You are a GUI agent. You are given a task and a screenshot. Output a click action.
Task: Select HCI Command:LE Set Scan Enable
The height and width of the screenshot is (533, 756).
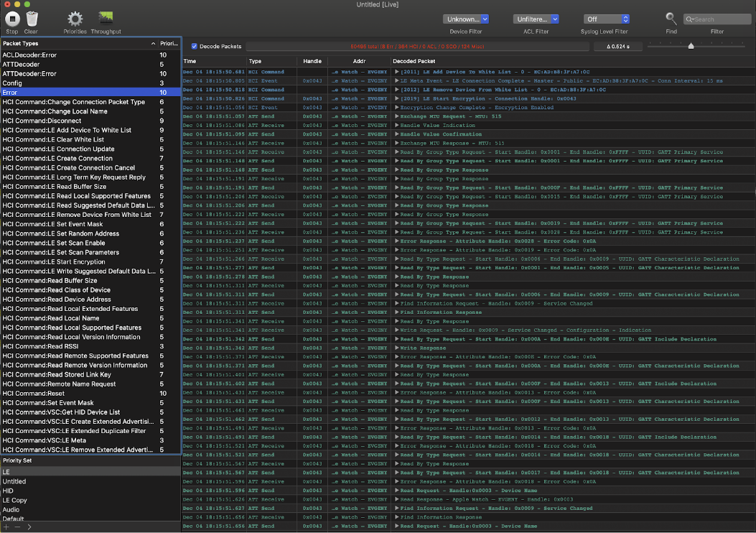pyautogui.click(x=90, y=243)
